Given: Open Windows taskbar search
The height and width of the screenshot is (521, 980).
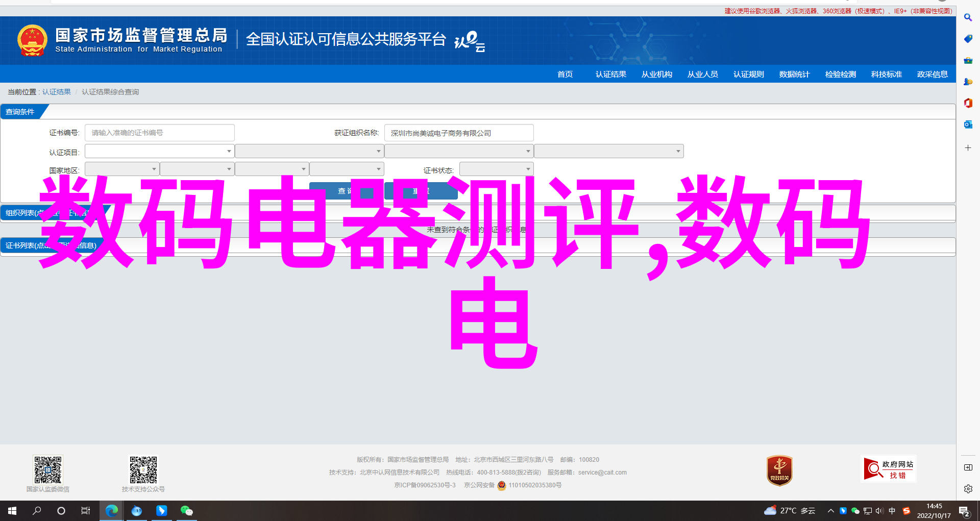Looking at the screenshot, I should click(x=37, y=511).
